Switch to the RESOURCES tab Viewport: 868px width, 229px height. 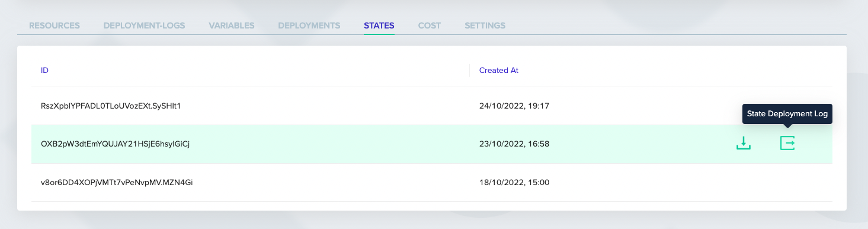[x=55, y=26]
